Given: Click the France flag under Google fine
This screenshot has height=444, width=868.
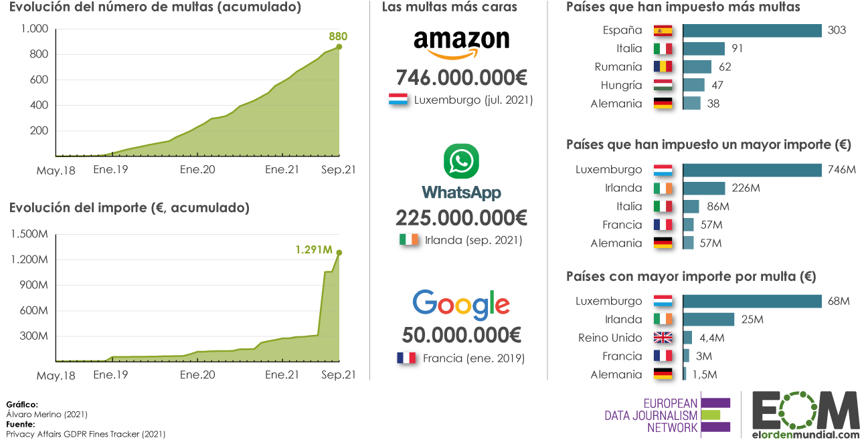Looking at the screenshot, I should (x=406, y=358).
